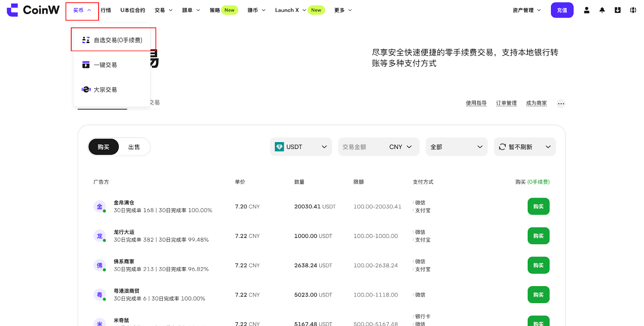Click the 限额 column header
The width and height of the screenshot is (644, 326).
(x=359, y=182)
